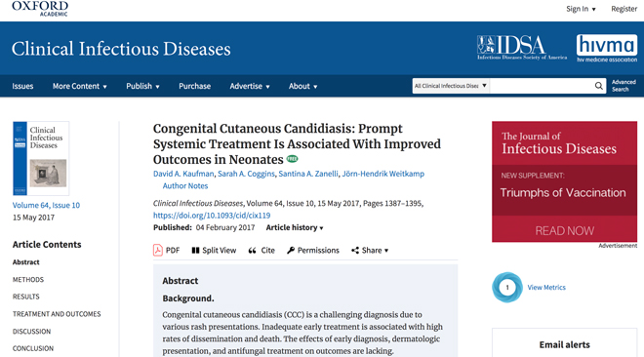Click the Cite quotation icon
Viewport: 644px width, 357px height.
252,251
